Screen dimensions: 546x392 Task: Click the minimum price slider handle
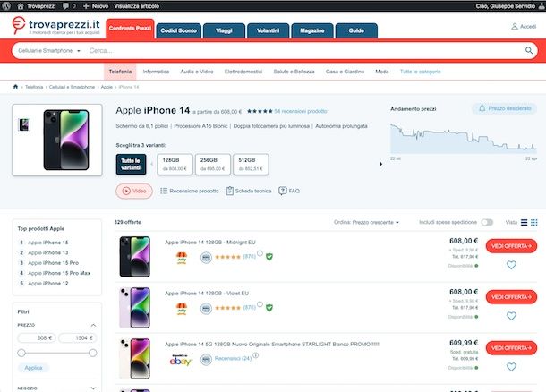click(21, 353)
